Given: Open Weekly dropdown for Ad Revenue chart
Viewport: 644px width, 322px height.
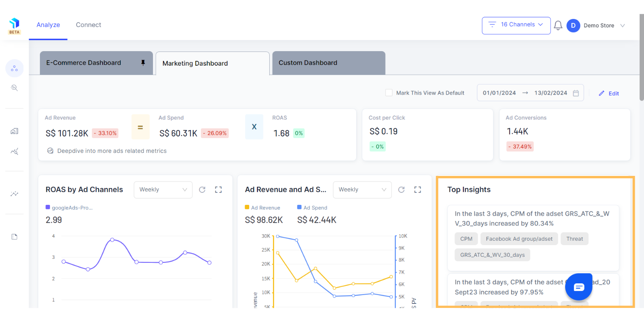Looking at the screenshot, I should click(x=362, y=190).
